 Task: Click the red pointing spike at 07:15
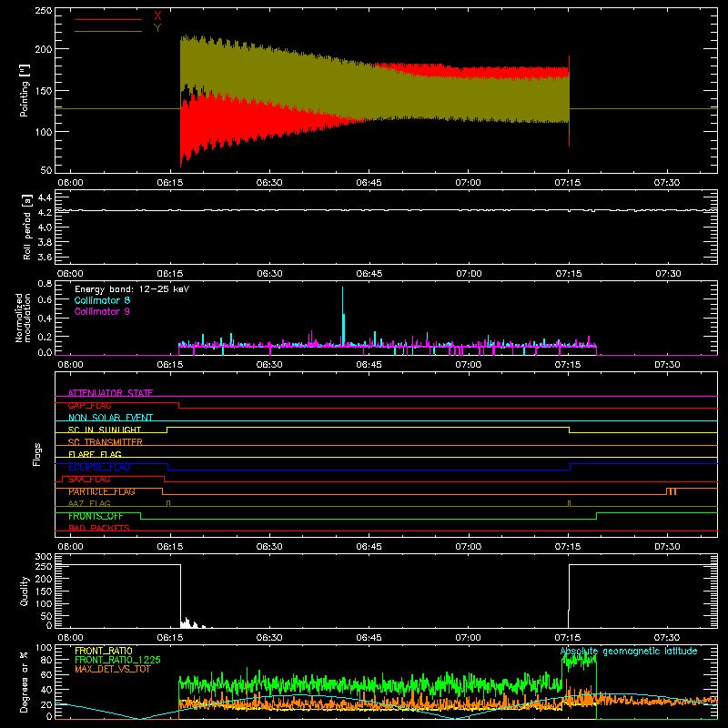pyautogui.click(x=570, y=101)
